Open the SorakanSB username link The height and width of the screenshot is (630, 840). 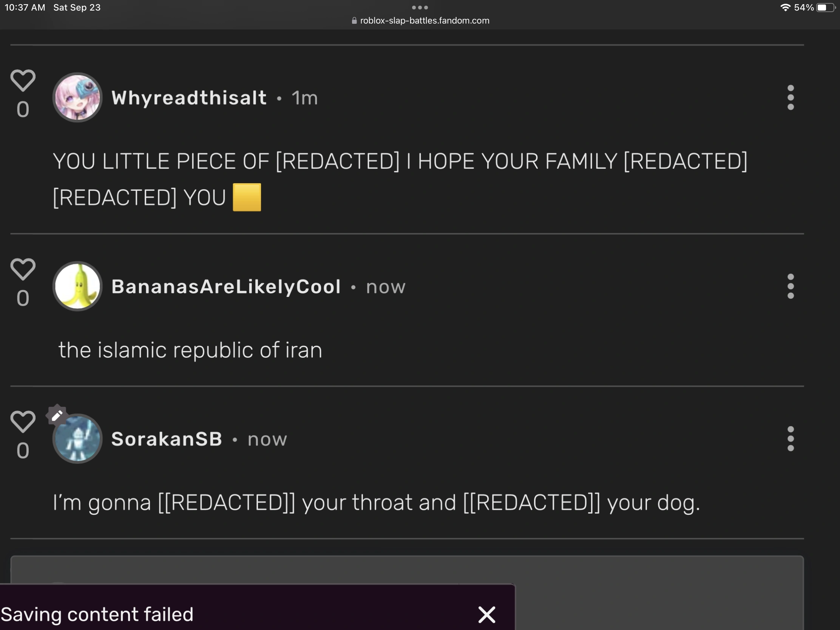click(x=167, y=439)
